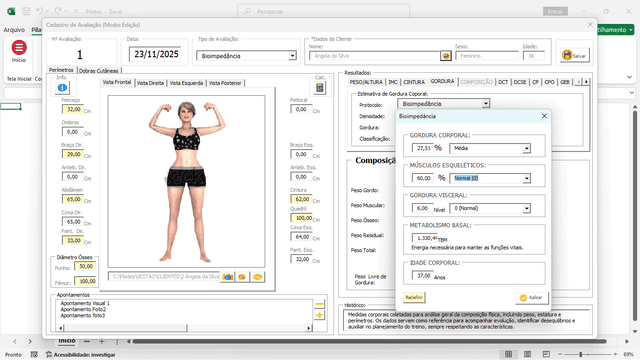This screenshot has height=360, width=640.
Task: Click the Início sheet tab
Action: coord(67,341)
